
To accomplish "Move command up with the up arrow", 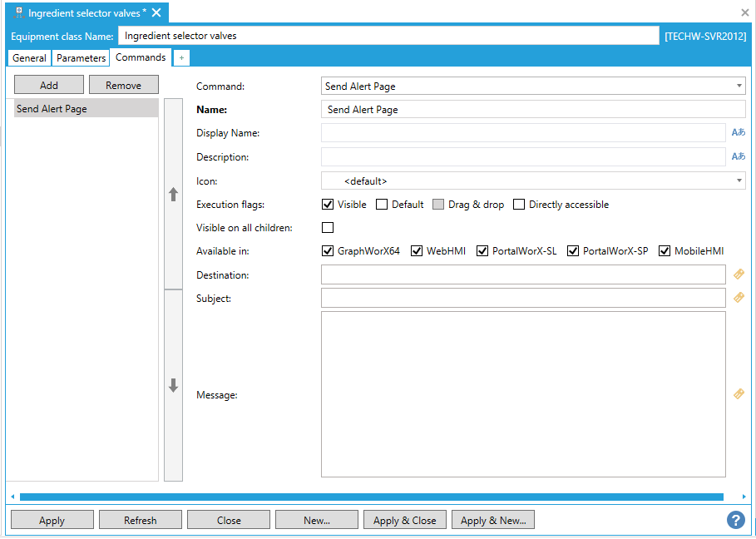I will click(x=173, y=194).
